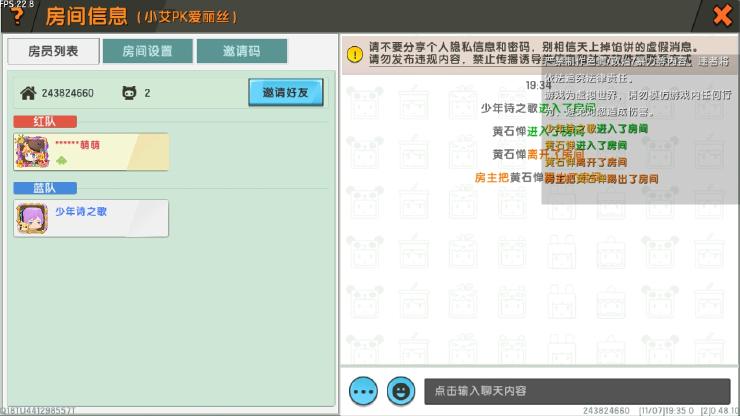This screenshot has width=740, height=416.
Task: Click the house icon beside room number
Action: pyautogui.click(x=28, y=94)
